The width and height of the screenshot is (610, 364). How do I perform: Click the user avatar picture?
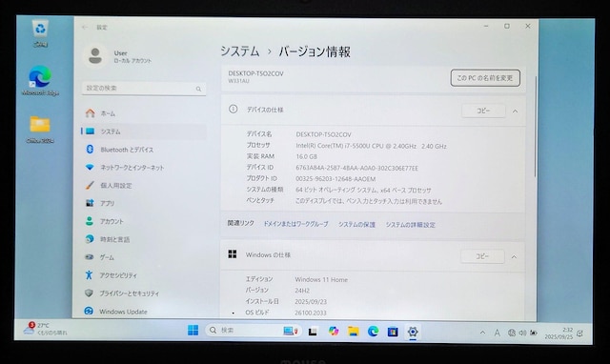95,55
